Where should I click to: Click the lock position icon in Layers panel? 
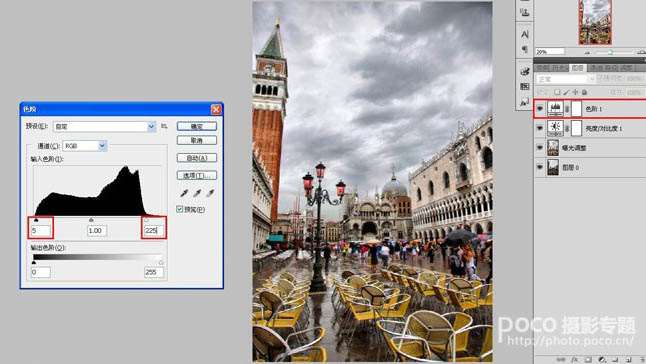pyautogui.click(x=576, y=92)
